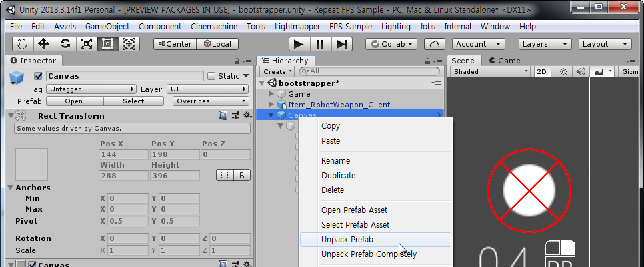644x267 pixels.
Task: Toggle raw edit mode R button
Action: click(242, 176)
